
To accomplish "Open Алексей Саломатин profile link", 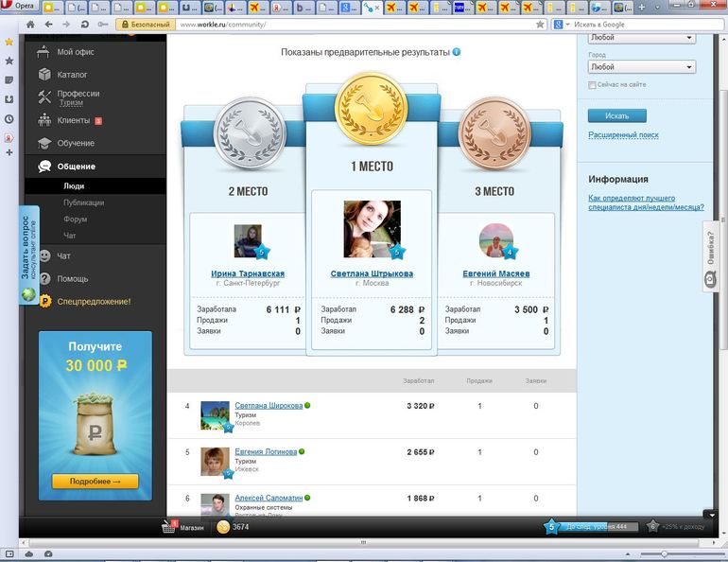I will coord(269,498).
